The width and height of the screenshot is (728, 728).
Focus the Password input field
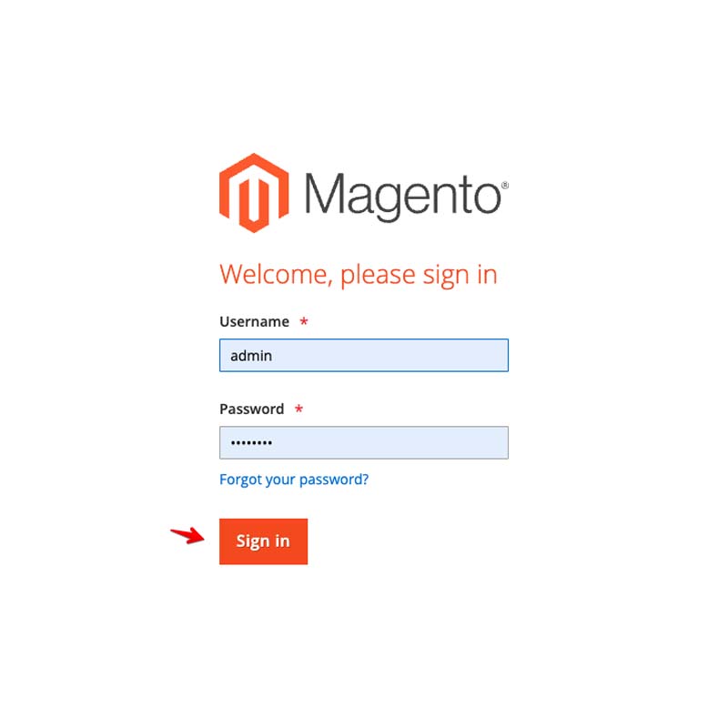(x=363, y=442)
